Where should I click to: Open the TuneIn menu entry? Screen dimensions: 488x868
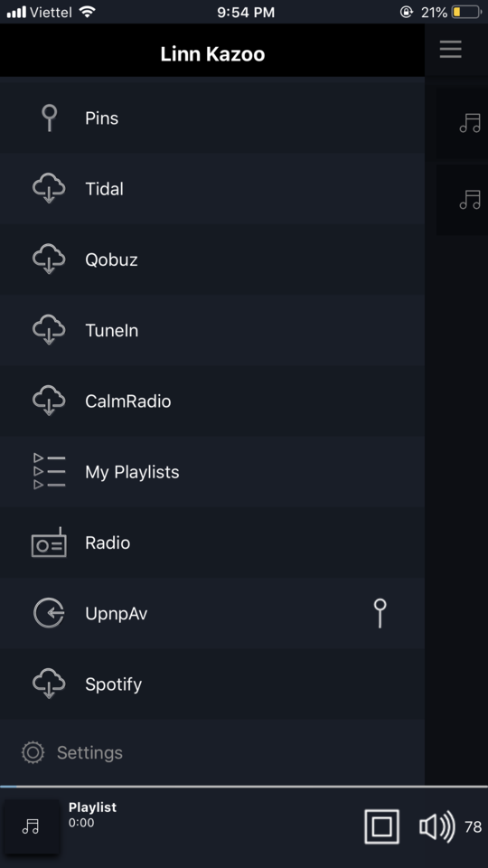pyautogui.click(x=212, y=330)
